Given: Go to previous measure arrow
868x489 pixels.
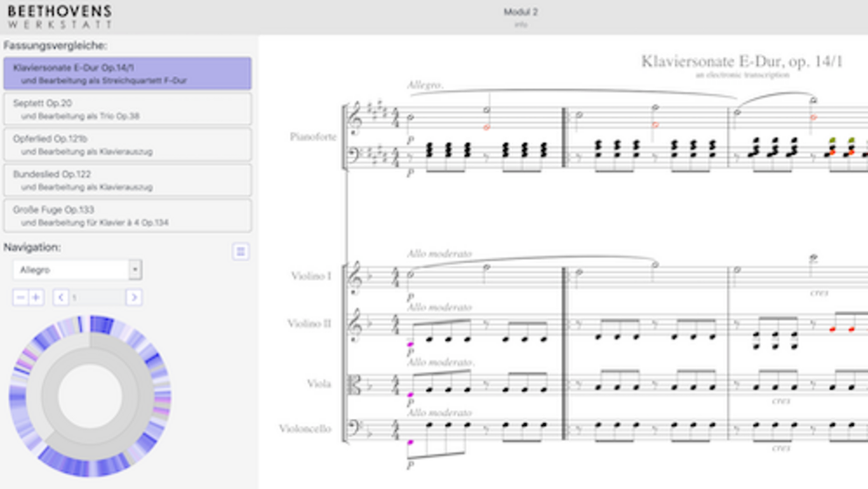Looking at the screenshot, I should [x=61, y=297].
